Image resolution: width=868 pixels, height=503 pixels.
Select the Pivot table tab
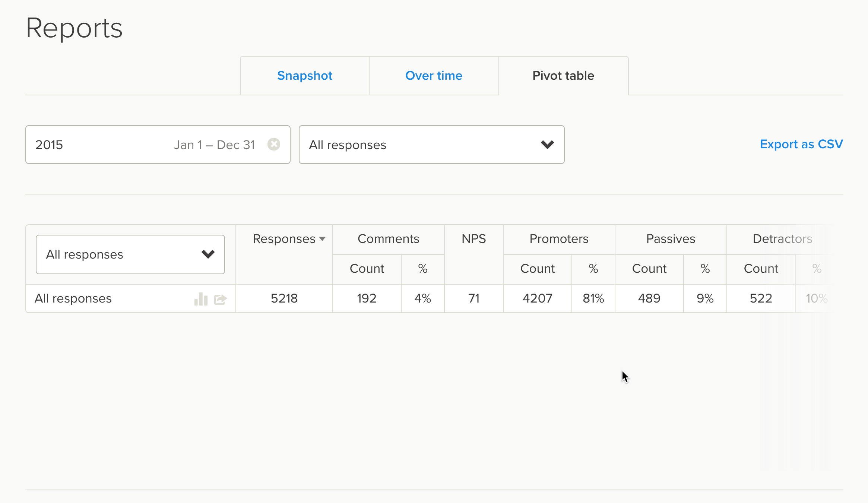pos(563,76)
